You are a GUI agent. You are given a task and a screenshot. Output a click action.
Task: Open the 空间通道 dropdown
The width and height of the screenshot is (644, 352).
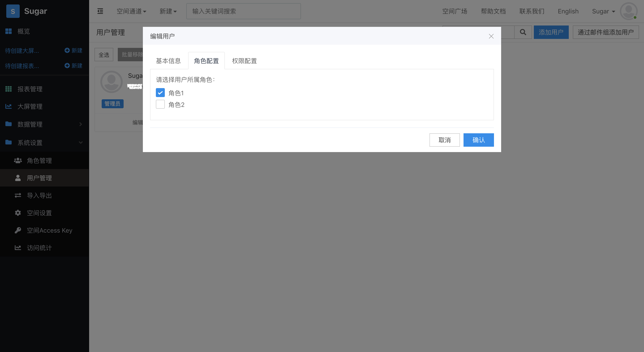pyautogui.click(x=131, y=11)
